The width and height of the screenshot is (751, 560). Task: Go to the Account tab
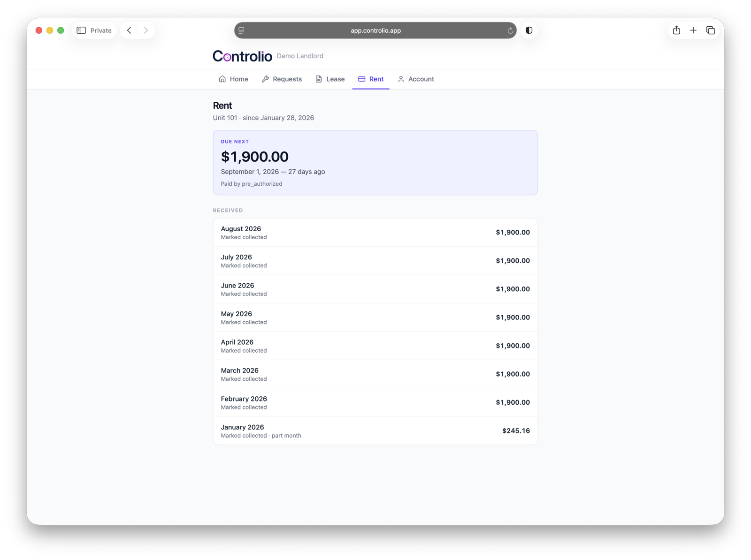click(x=416, y=79)
